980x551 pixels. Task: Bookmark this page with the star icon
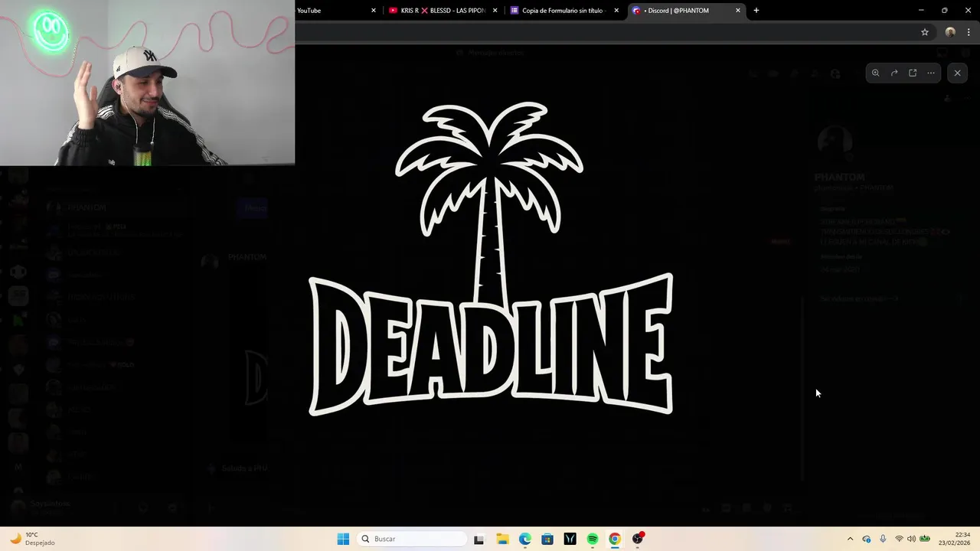click(x=925, y=32)
